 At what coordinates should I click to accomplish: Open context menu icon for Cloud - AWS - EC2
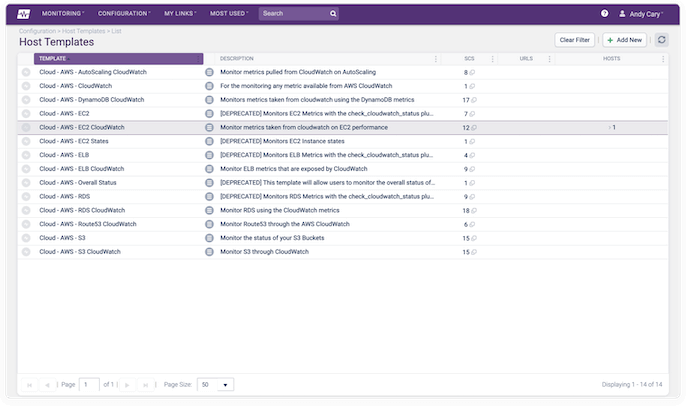pos(209,114)
